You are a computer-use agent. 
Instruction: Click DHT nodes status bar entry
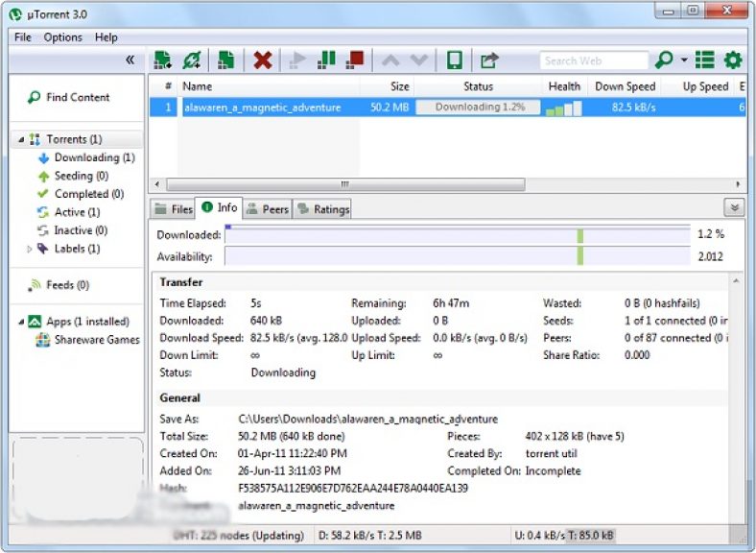point(239,535)
